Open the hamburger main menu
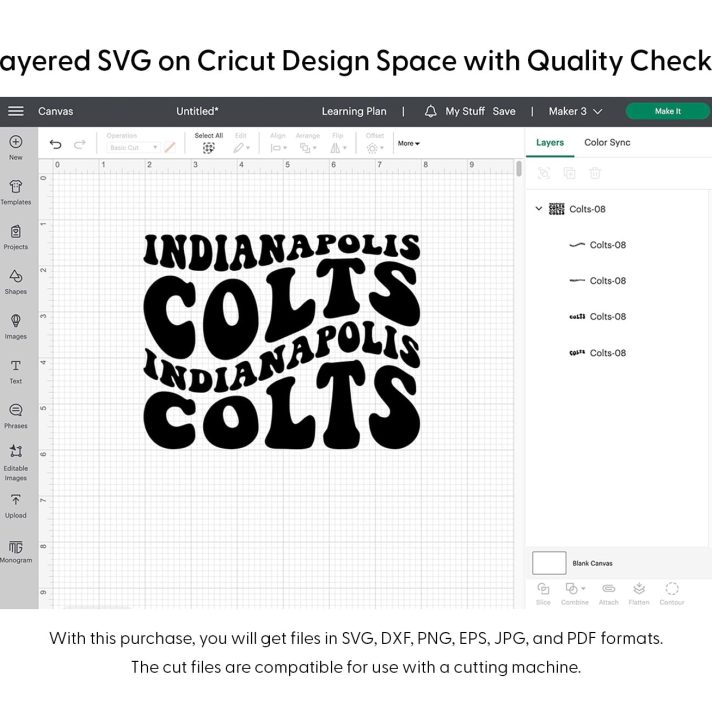The image size is (712, 712). [x=15, y=111]
